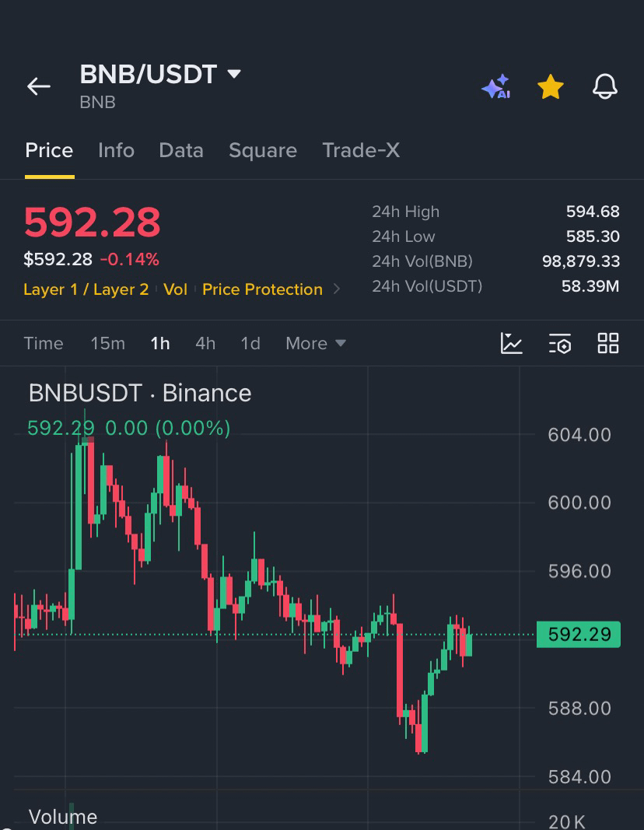Select the 1d chart interval
Image resolution: width=644 pixels, height=830 pixels.
coord(250,344)
